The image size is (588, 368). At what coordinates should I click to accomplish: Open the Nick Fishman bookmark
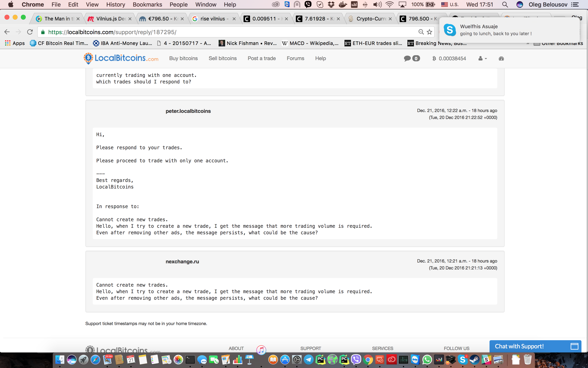pos(248,43)
